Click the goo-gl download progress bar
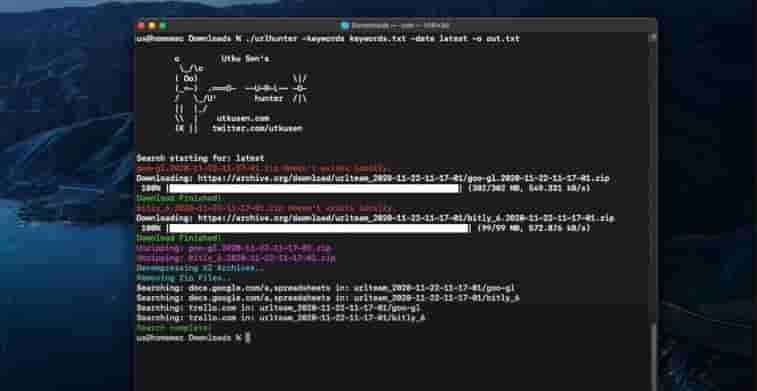This screenshot has width=757, height=391. click(314, 188)
